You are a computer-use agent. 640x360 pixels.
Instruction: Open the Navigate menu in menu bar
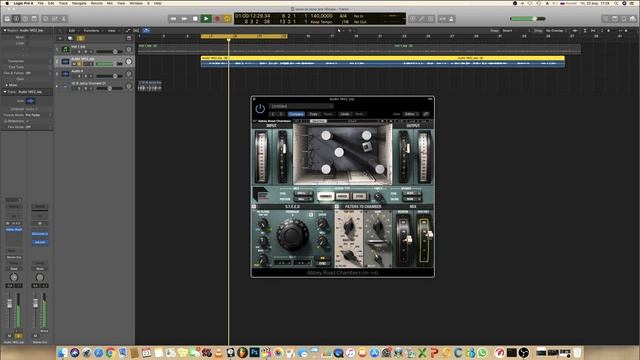point(79,3)
